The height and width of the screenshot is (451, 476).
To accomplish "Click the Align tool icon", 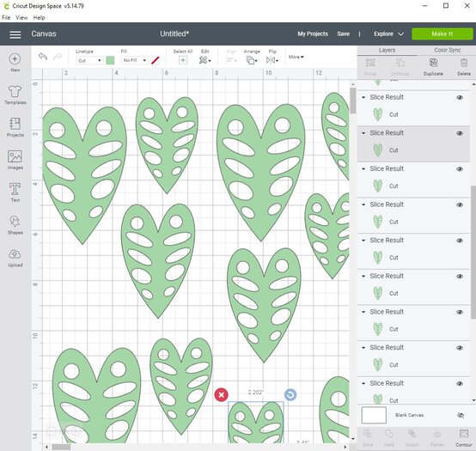I will click(231, 60).
